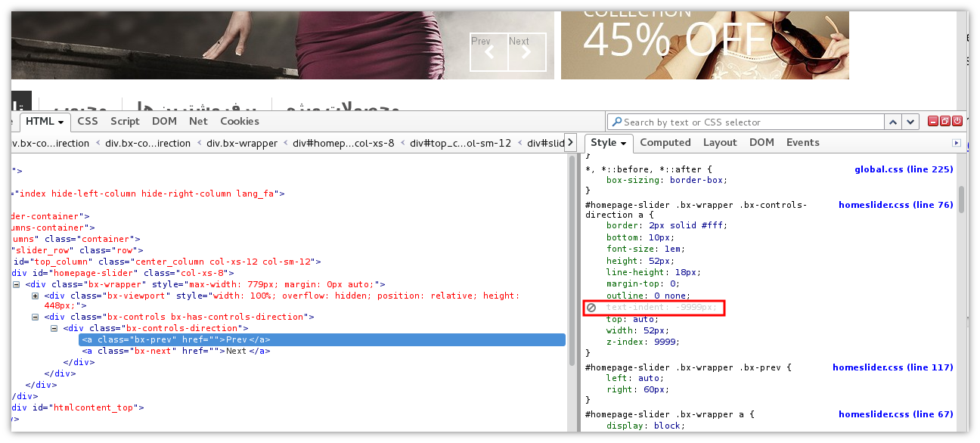
Task: Switch to the CSS panel
Action: click(88, 121)
